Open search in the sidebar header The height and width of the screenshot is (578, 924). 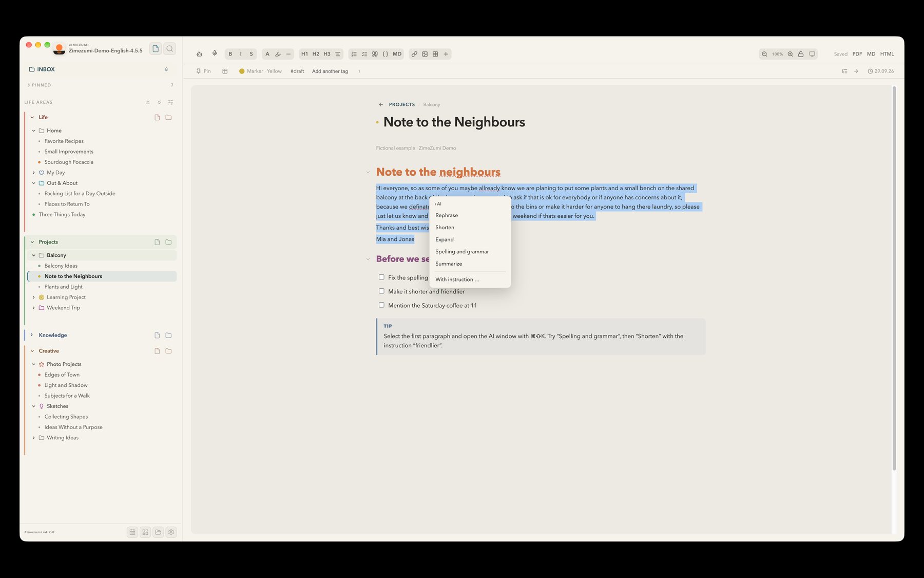[x=170, y=49]
